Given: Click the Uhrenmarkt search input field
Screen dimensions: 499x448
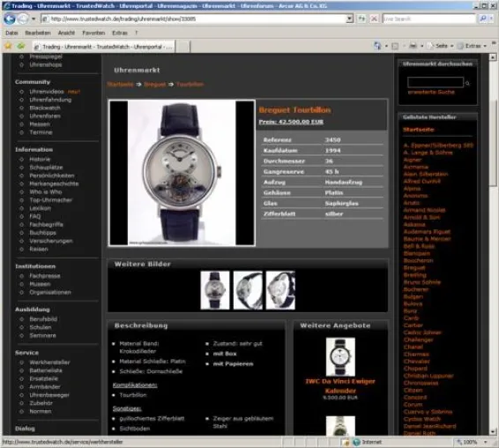Looking at the screenshot, I should 436,82.
